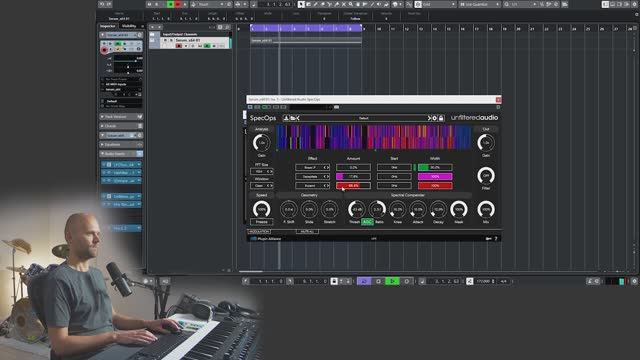Click the setup gear icon at bottom right
The height and width of the screenshot is (360, 640).
click(634, 281)
